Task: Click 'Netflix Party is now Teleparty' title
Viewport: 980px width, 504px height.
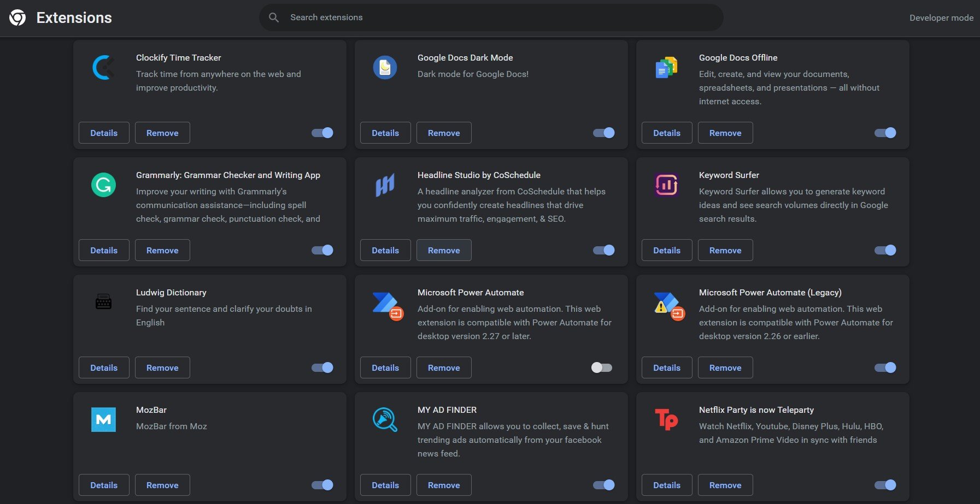Action: 756,410
